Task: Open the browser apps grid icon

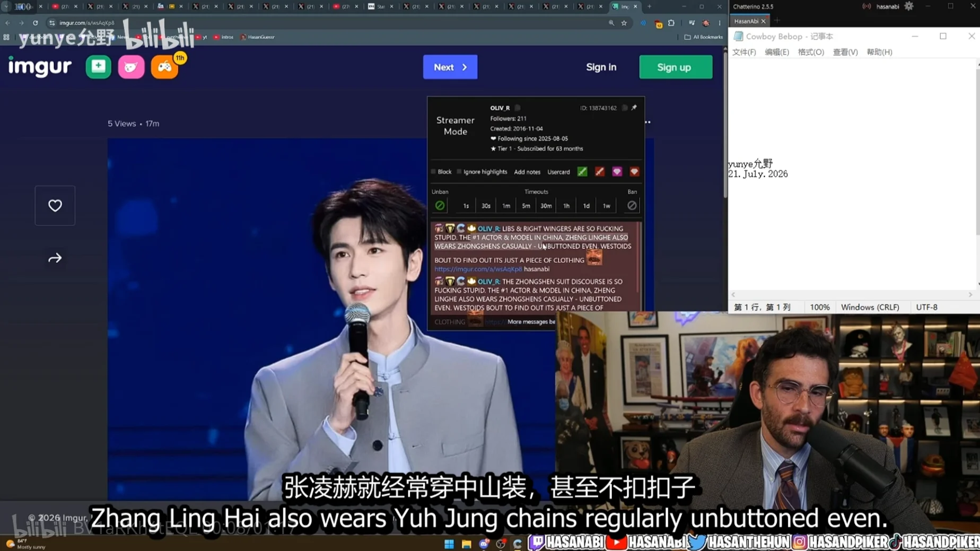Action: pyautogui.click(x=6, y=37)
